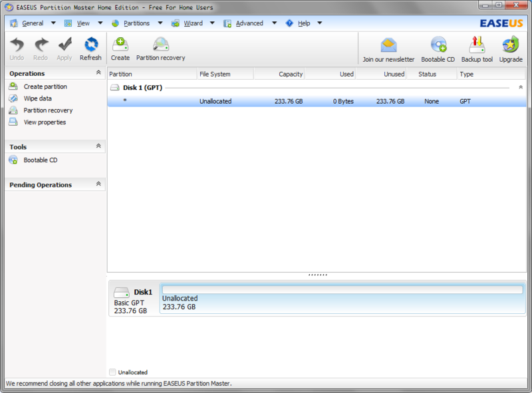Open the View menu
Image resolution: width=532 pixels, height=393 pixels.
[83, 23]
